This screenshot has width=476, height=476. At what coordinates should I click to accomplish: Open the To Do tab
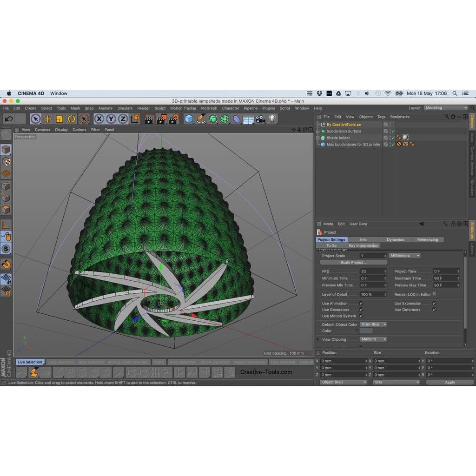(331, 245)
